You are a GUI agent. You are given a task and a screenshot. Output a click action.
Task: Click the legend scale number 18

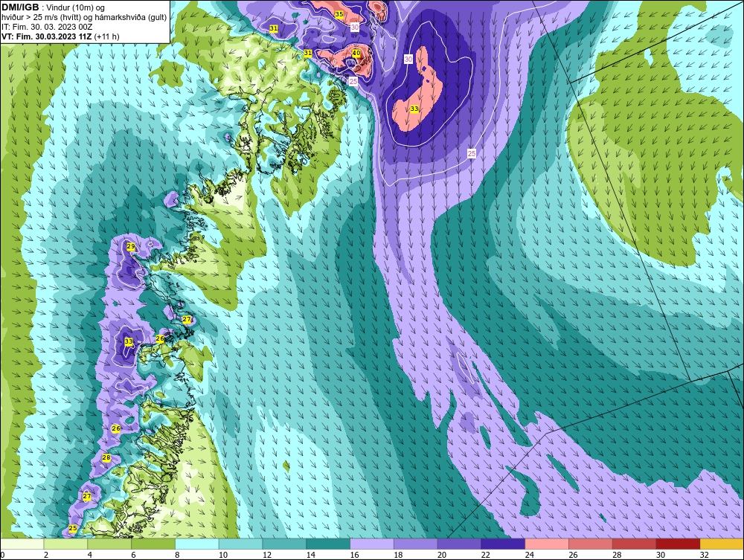[x=397, y=555]
